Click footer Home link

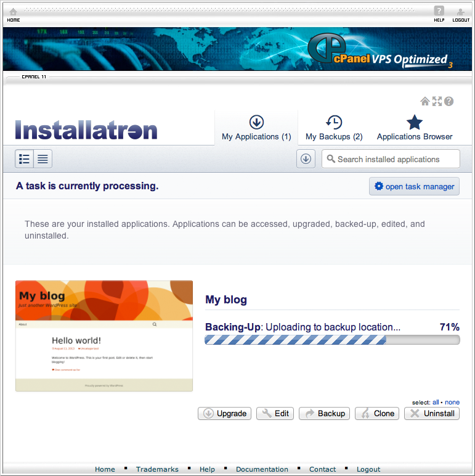coord(105,469)
